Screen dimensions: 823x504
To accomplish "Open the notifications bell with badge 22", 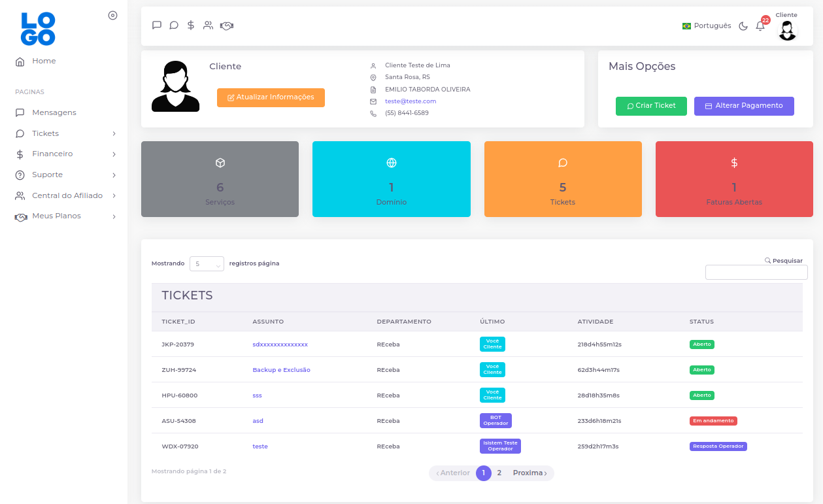I will coord(760,26).
